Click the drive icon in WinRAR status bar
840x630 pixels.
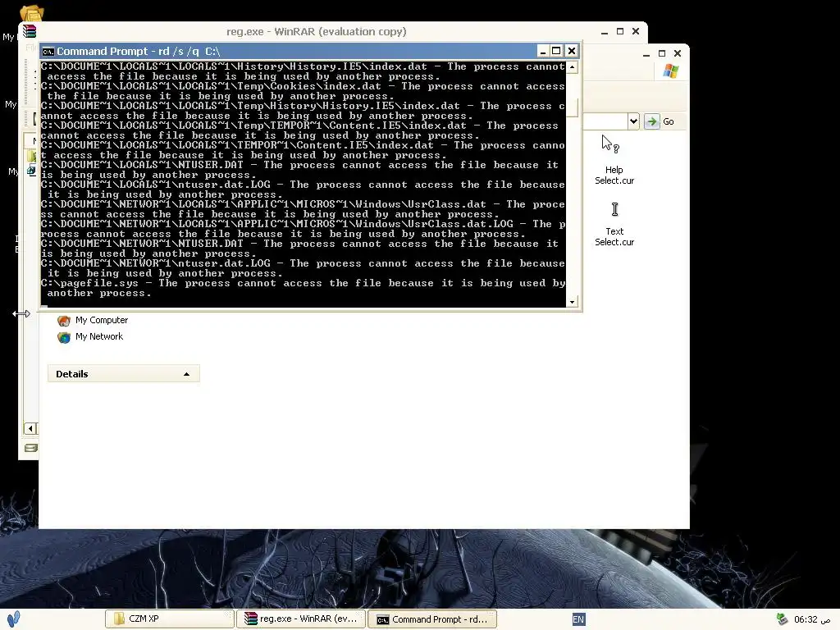31,448
